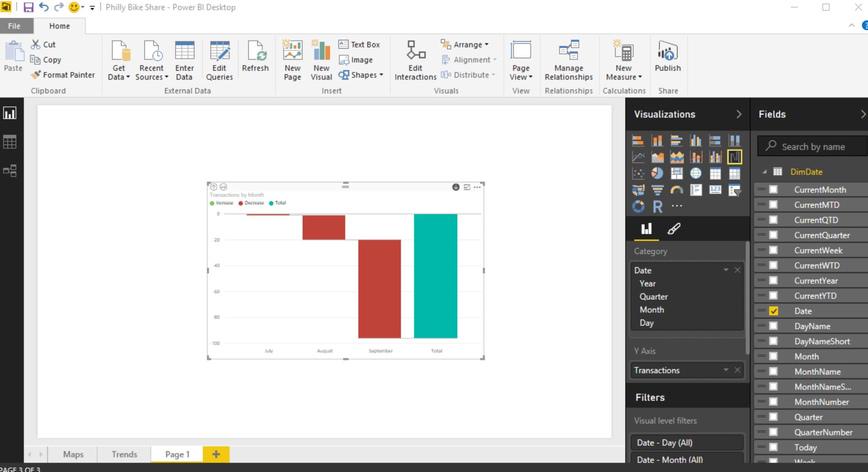Viewport: 868px width, 472px height.
Task: Check the CurrentMonth field checkbox
Action: pos(773,190)
